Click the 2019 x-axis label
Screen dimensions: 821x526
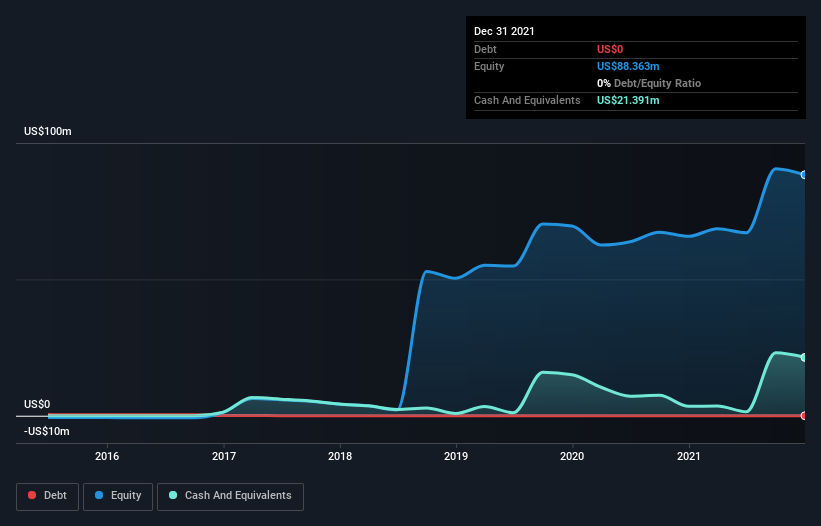(x=456, y=456)
